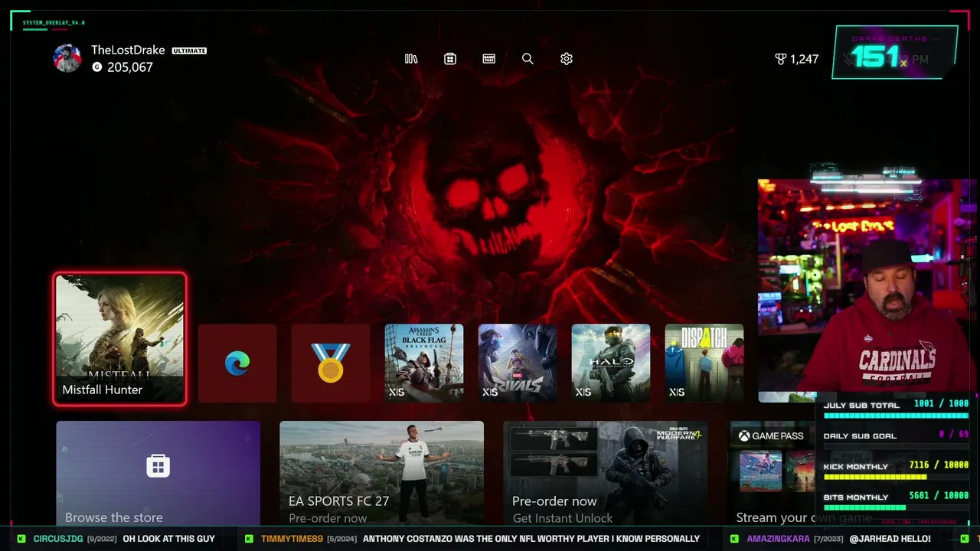Click the "@JARHEAD HELLO!" chat message
980x551 pixels.
[890, 539]
